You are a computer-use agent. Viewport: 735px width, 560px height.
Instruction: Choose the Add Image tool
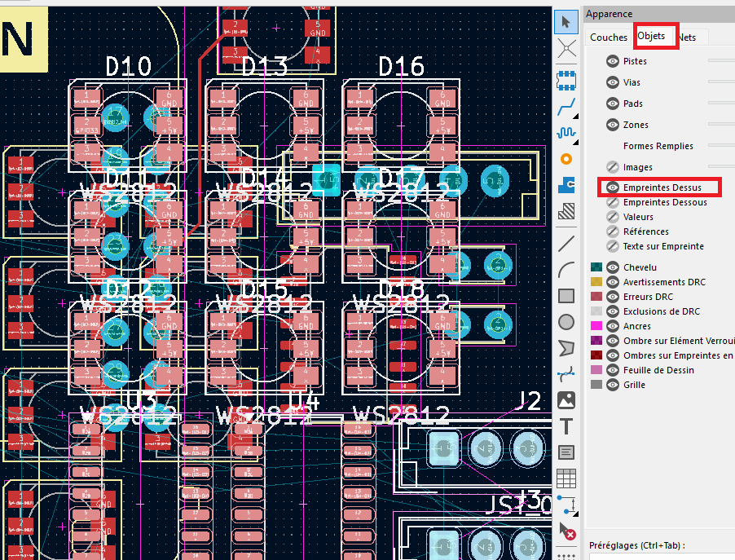coord(566,400)
